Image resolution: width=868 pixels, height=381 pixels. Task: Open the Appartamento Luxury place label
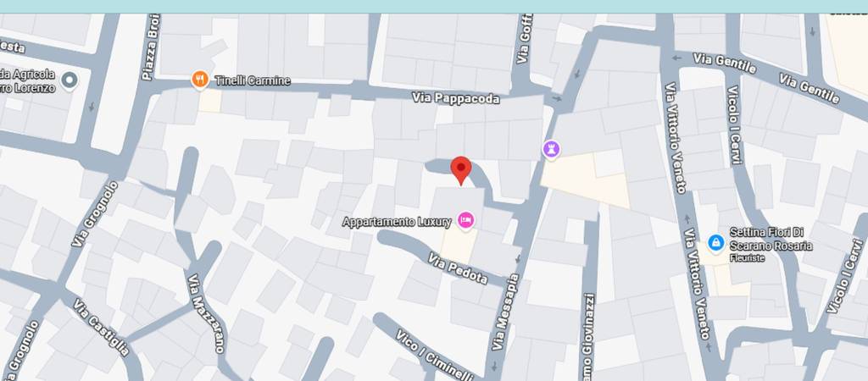point(397,222)
